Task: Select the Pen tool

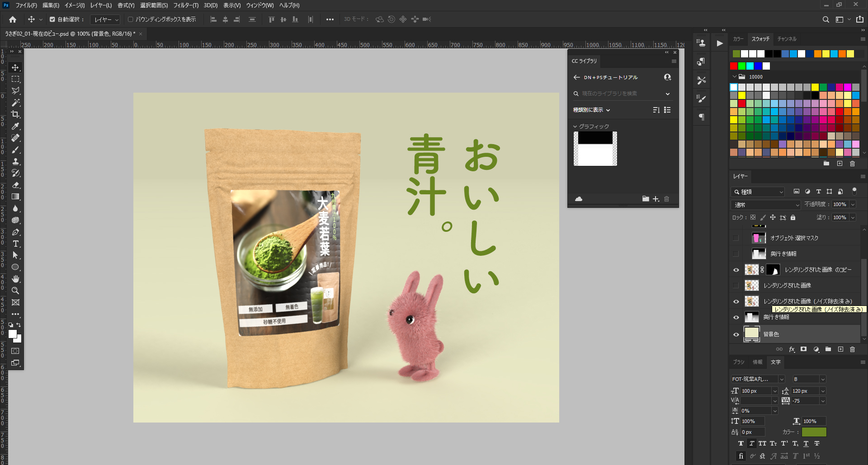Action: (15, 232)
